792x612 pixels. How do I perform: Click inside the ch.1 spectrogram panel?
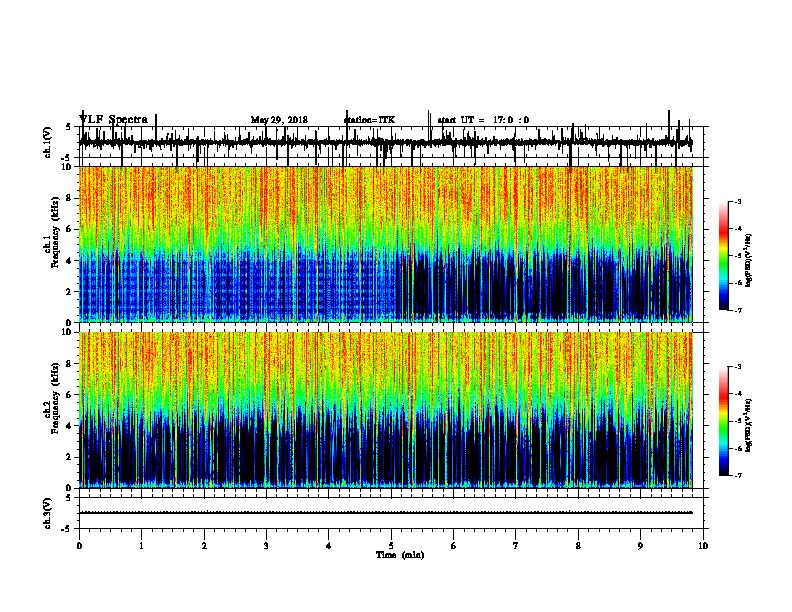click(386, 244)
